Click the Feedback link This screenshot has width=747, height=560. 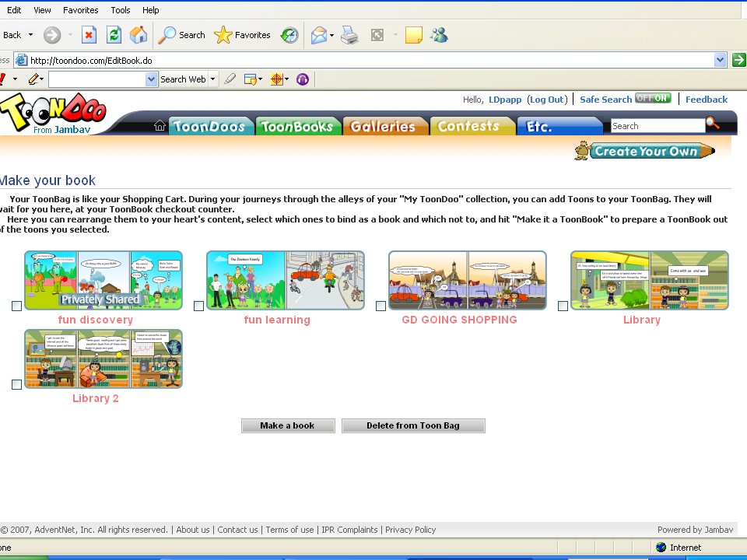point(707,100)
